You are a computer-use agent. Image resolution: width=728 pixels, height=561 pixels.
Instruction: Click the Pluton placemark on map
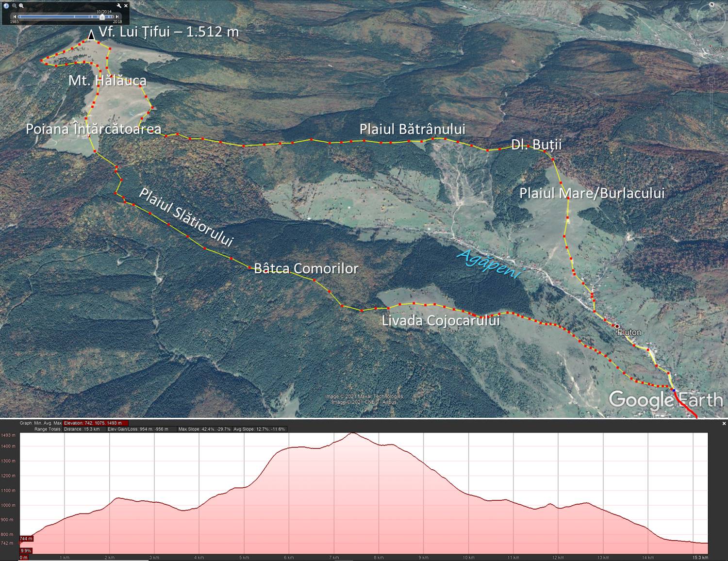(617, 326)
